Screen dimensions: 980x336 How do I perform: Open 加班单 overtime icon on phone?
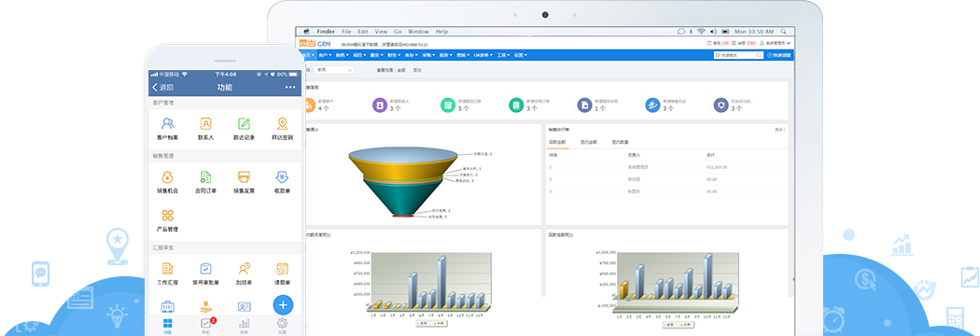pyautogui.click(x=244, y=269)
